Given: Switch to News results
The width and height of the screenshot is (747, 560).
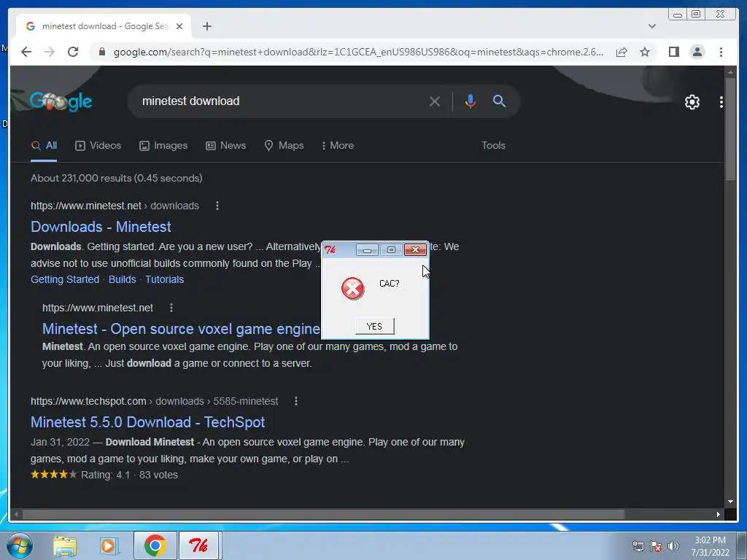Looking at the screenshot, I should coord(226,146).
